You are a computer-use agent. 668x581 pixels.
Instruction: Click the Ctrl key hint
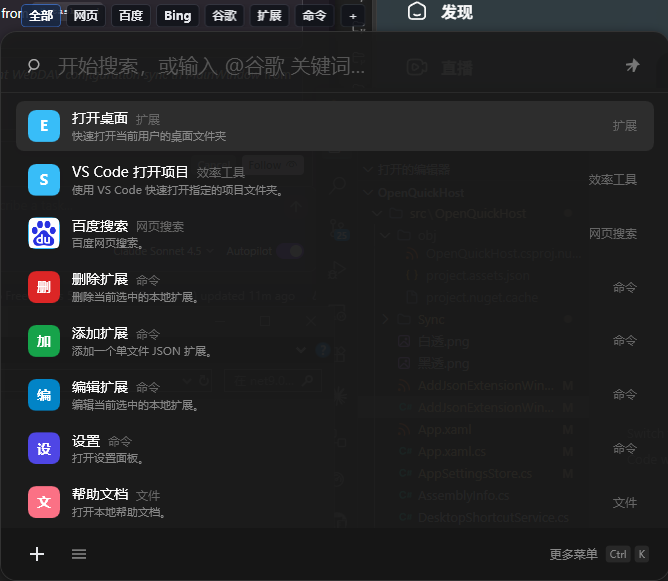pos(618,554)
